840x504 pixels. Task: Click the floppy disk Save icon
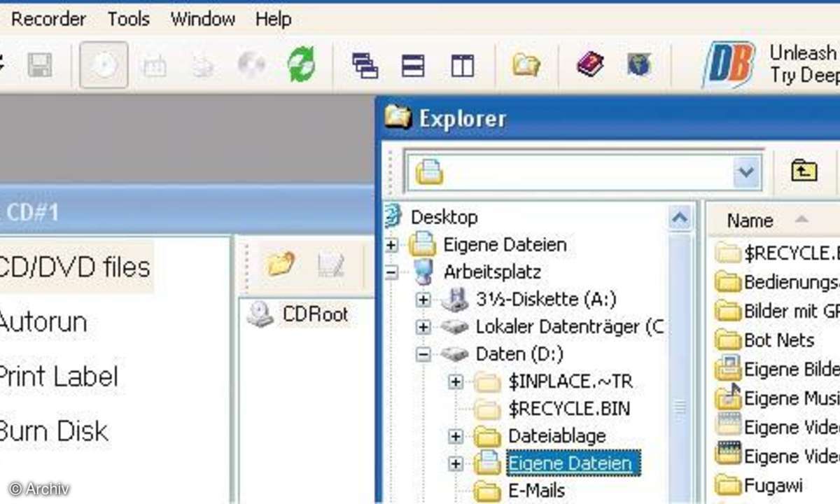pos(40,66)
